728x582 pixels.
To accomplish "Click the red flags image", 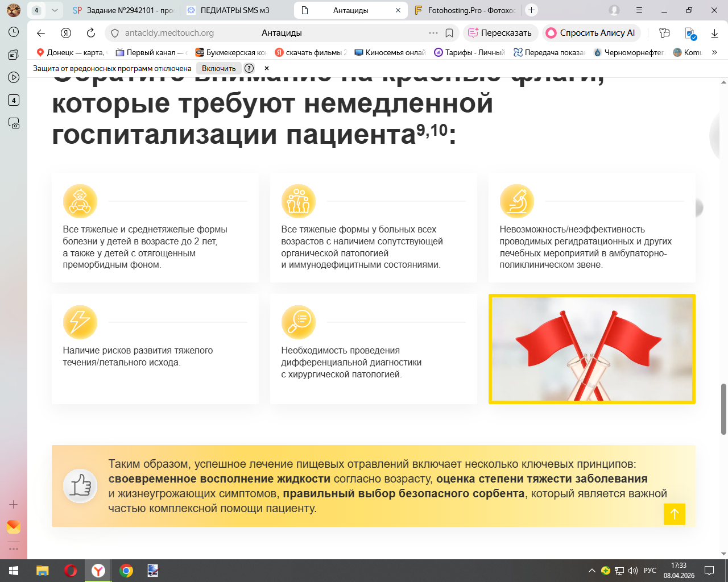I will [x=591, y=349].
